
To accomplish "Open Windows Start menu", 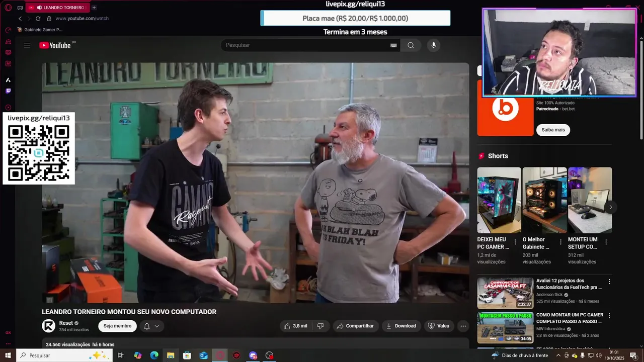I will point(8,355).
